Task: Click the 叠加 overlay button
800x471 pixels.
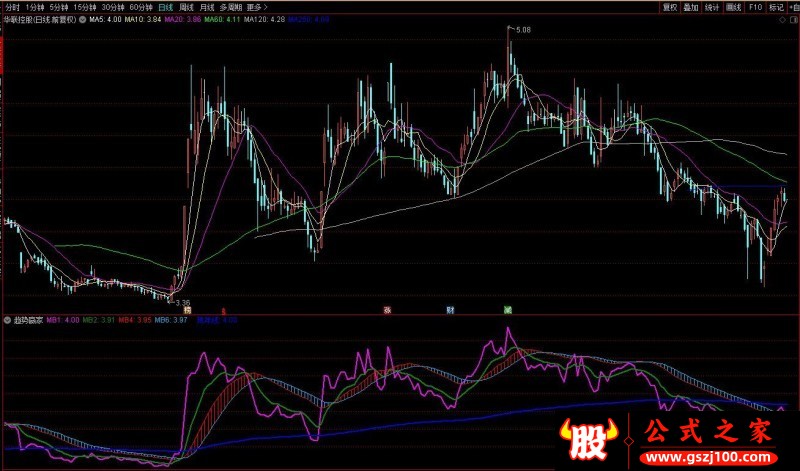Action: [691, 6]
